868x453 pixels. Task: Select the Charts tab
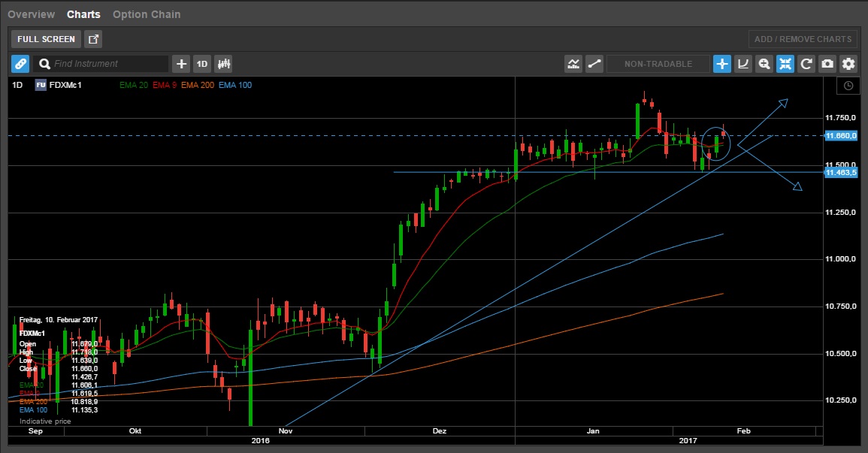[x=83, y=14]
